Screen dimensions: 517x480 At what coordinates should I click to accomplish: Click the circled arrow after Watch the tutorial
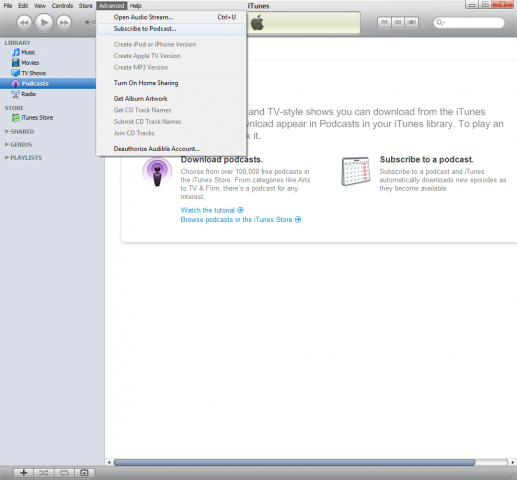click(x=240, y=210)
